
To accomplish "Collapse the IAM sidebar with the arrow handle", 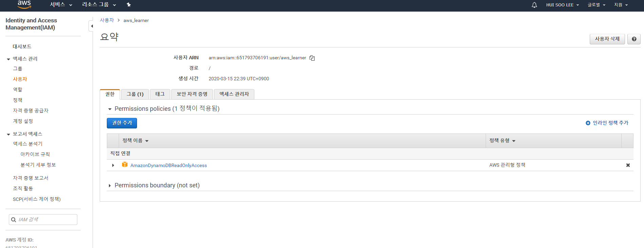I will [91, 26].
